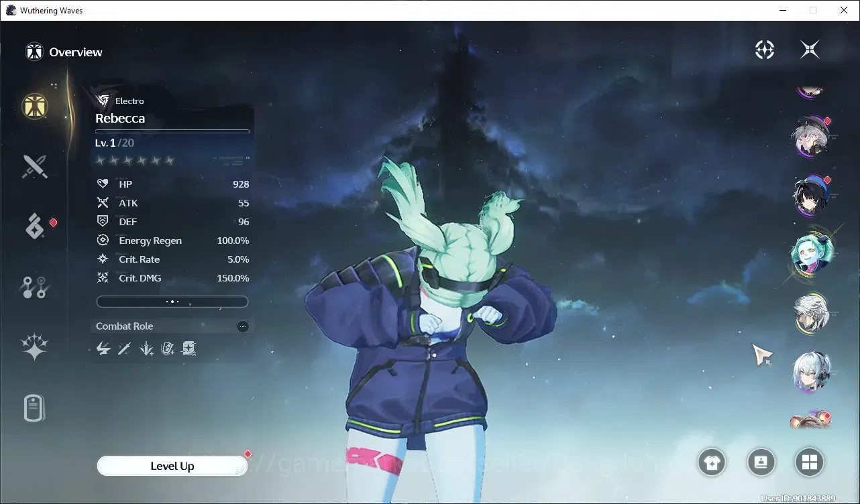
Task: Click the third Combat Role tag icon
Action: pyautogui.click(x=146, y=348)
